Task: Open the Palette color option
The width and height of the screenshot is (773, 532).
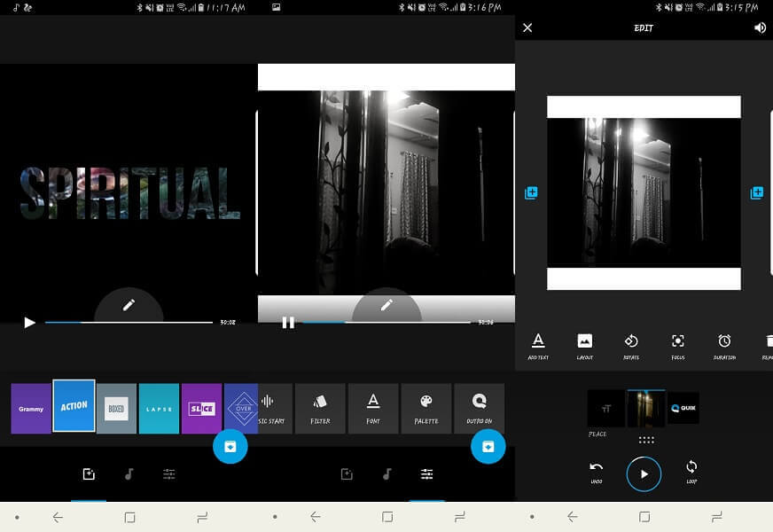Action: point(426,409)
